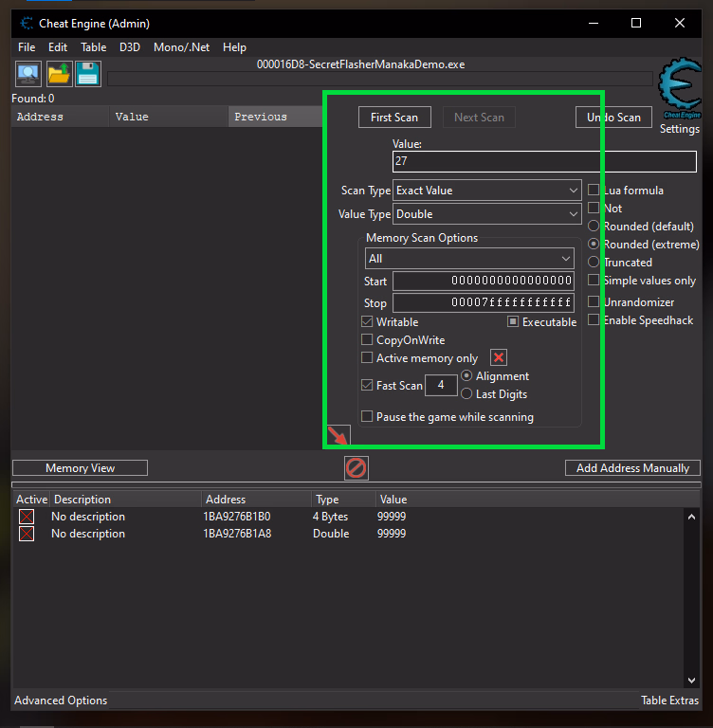Open Memory View

click(80, 468)
